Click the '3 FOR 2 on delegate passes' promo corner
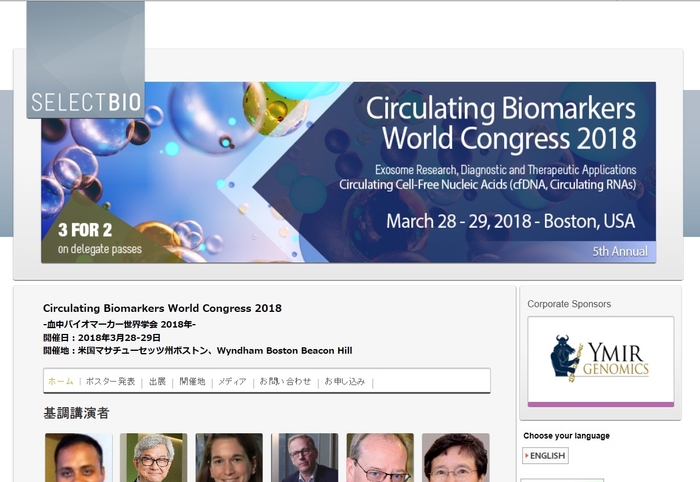The height and width of the screenshot is (482, 700). pos(99,239)
